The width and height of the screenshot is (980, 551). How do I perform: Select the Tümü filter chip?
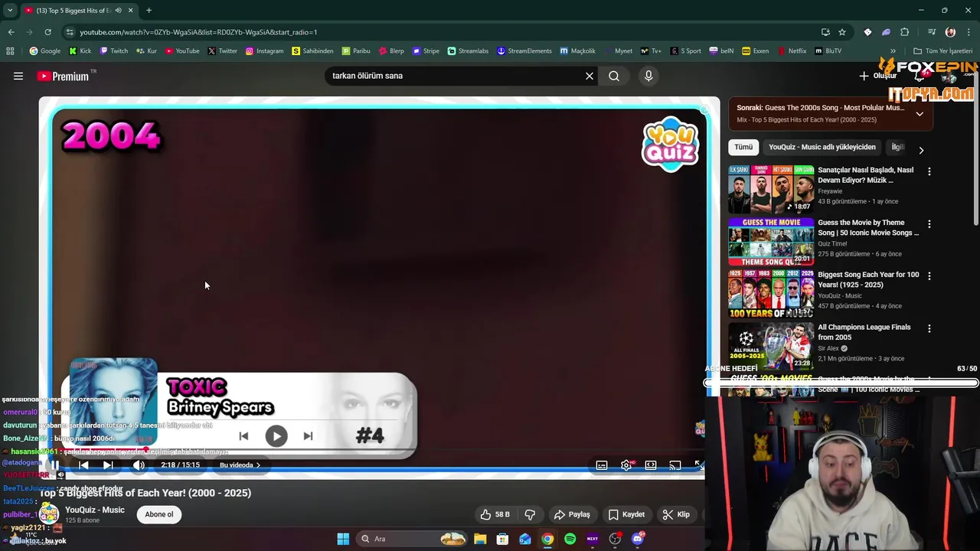pyautogui.click(x=743, y=147)
